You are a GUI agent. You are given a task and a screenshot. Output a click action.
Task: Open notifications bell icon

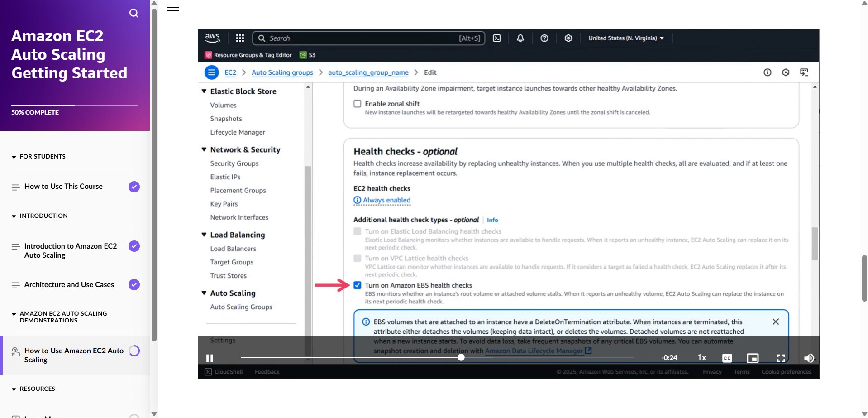click(520, 38)
